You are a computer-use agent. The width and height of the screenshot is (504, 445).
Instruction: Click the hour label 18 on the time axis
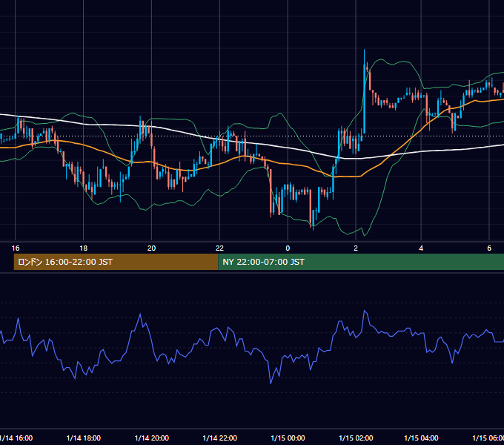pyautogui.click(x=84, y=248)
